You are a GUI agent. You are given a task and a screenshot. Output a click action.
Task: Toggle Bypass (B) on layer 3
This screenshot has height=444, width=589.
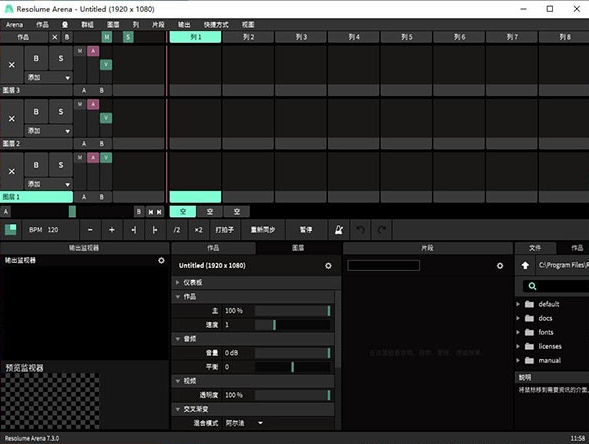(x=36, y=58)
